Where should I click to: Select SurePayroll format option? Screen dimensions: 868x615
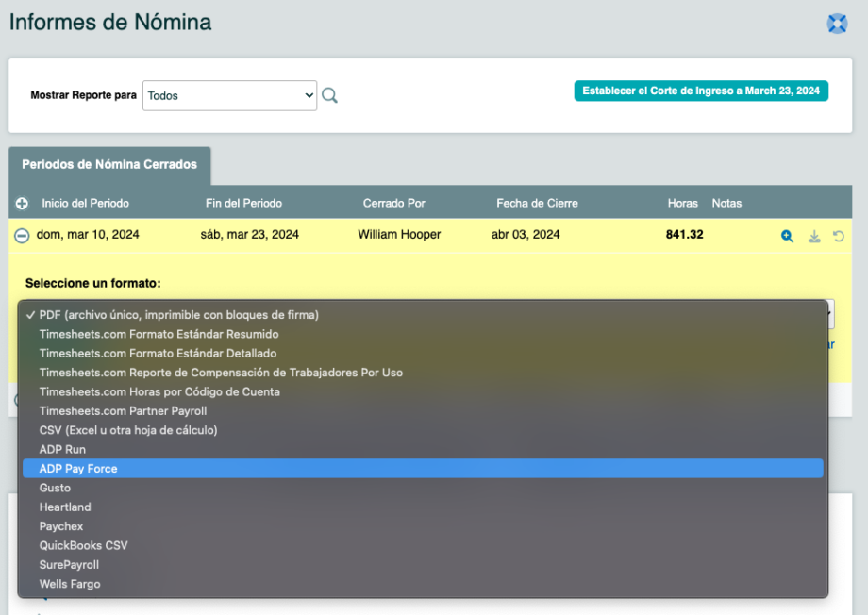(423, 565)
